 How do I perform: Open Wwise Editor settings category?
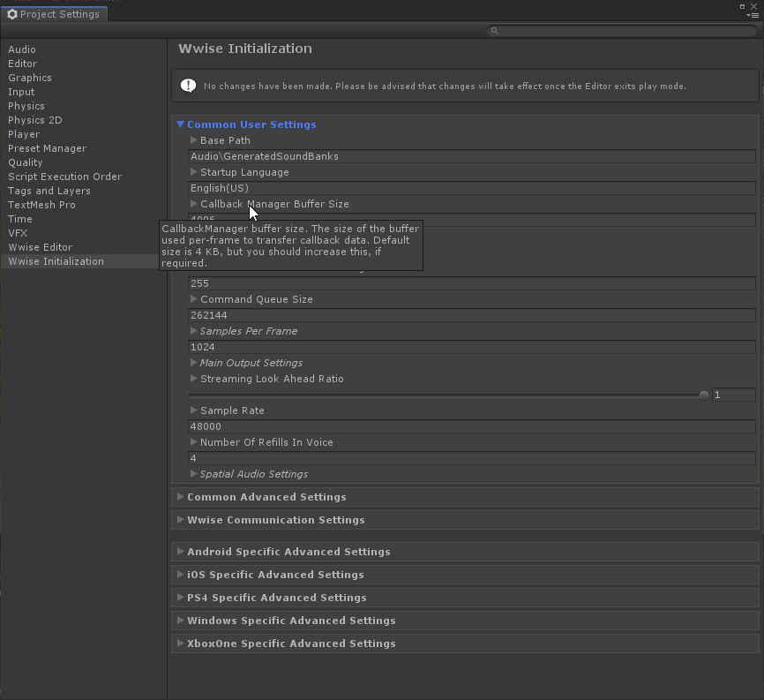point(40,247)
